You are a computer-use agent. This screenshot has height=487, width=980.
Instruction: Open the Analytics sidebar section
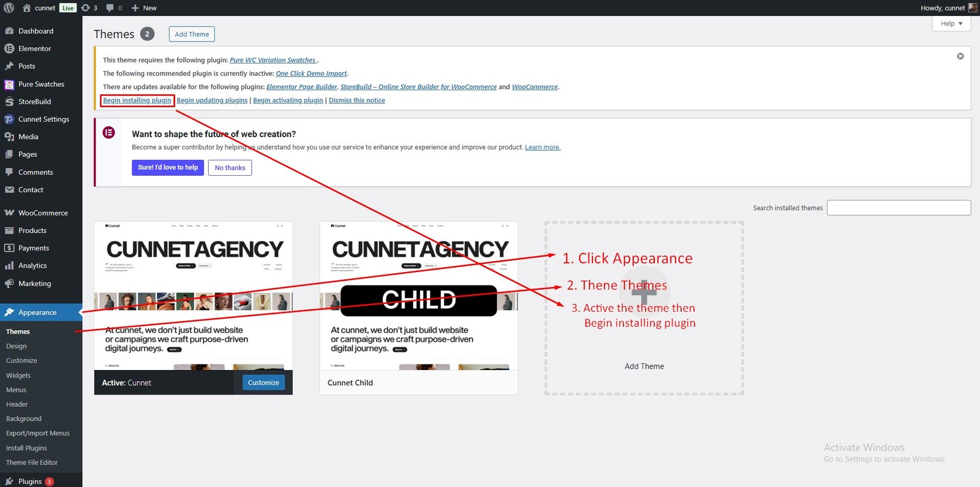32,266
